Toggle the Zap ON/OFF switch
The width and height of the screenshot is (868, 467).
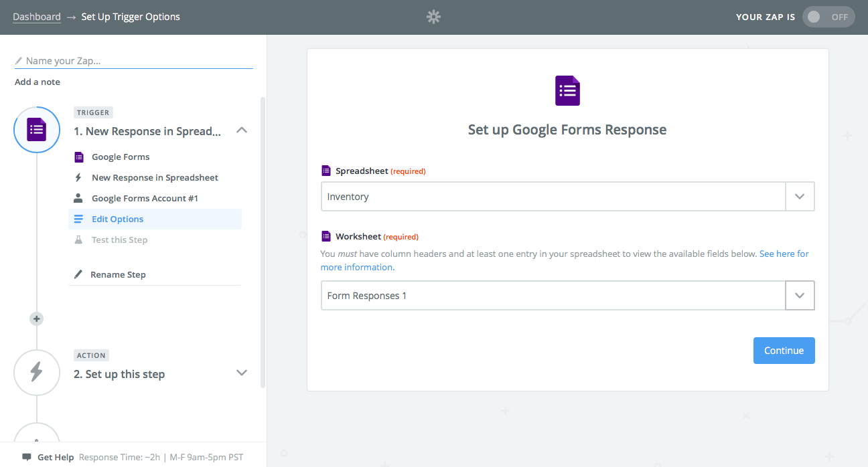tap(828, 17)
